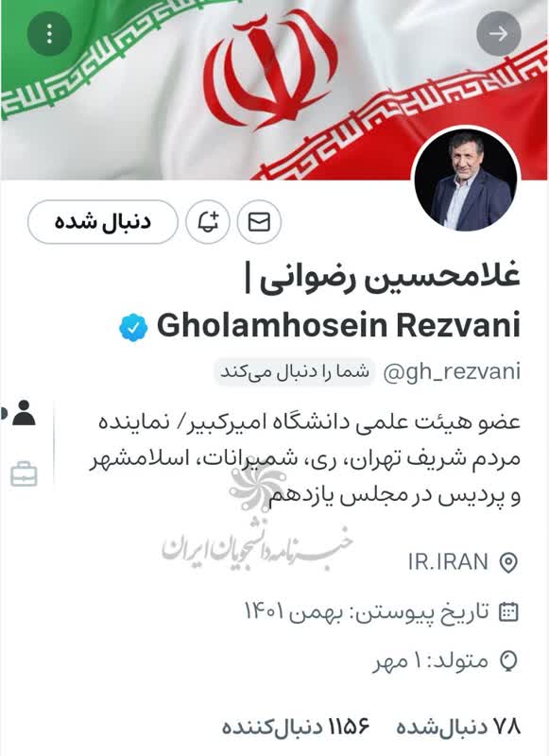Screen dimensions: 549x756
Task: Click the calendar join-date icon
Action: coord(508,611)
